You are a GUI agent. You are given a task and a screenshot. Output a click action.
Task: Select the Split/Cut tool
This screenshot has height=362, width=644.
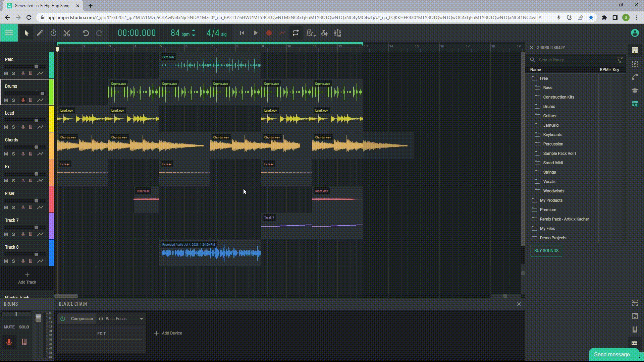(66, 33)
